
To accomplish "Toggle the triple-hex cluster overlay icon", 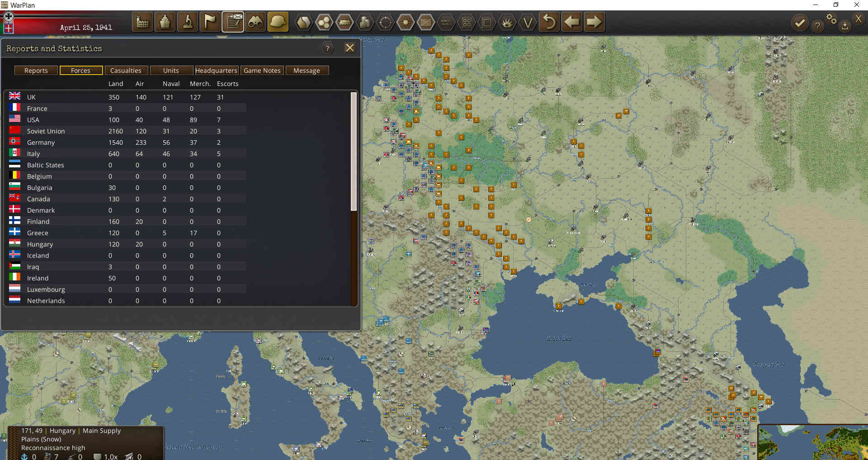I will point(324,22).
